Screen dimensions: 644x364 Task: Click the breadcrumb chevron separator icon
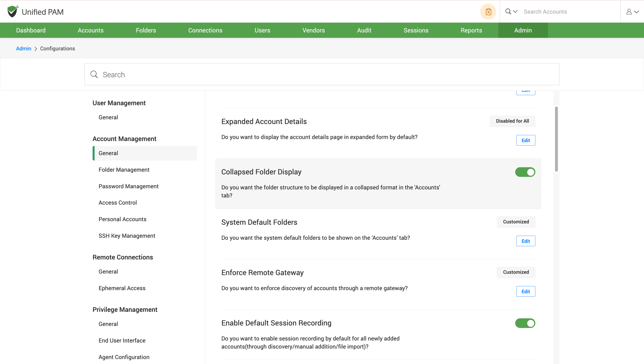point(36,49)
